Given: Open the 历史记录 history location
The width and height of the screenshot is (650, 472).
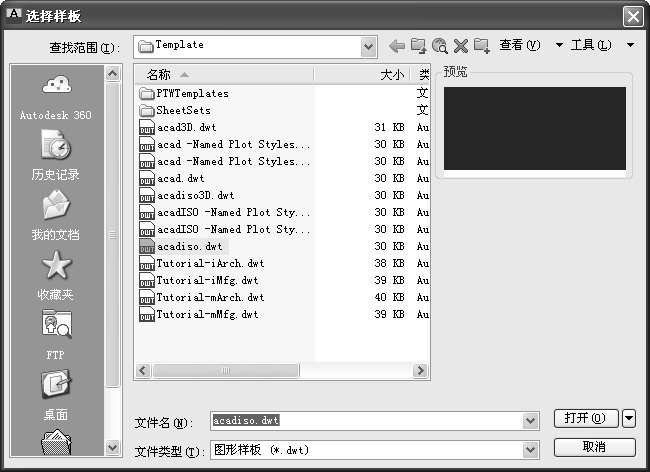Looking at the screenshot, I should tap(56, 156).
